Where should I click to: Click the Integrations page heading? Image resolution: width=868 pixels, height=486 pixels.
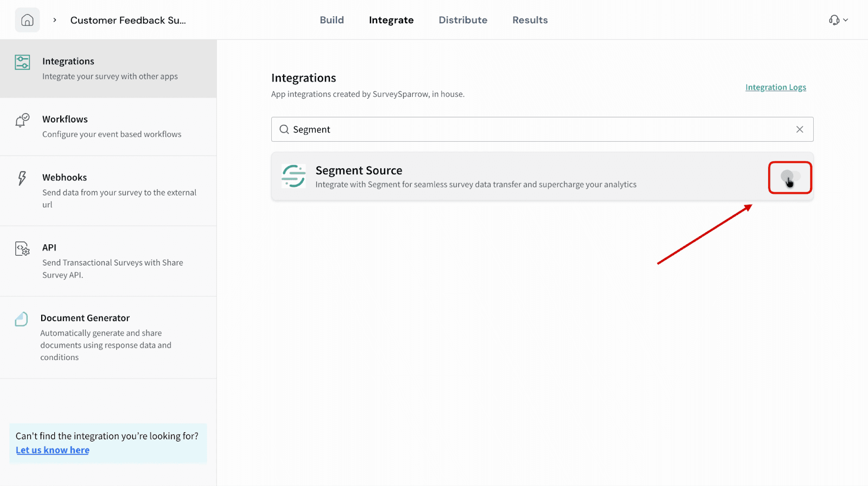click(304, 78)
